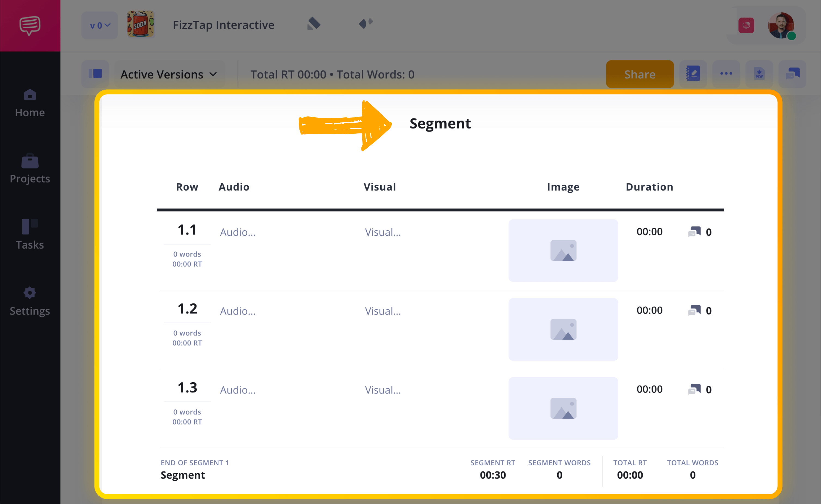Open comments panel icon in toolbar

[x=792, y=74]
